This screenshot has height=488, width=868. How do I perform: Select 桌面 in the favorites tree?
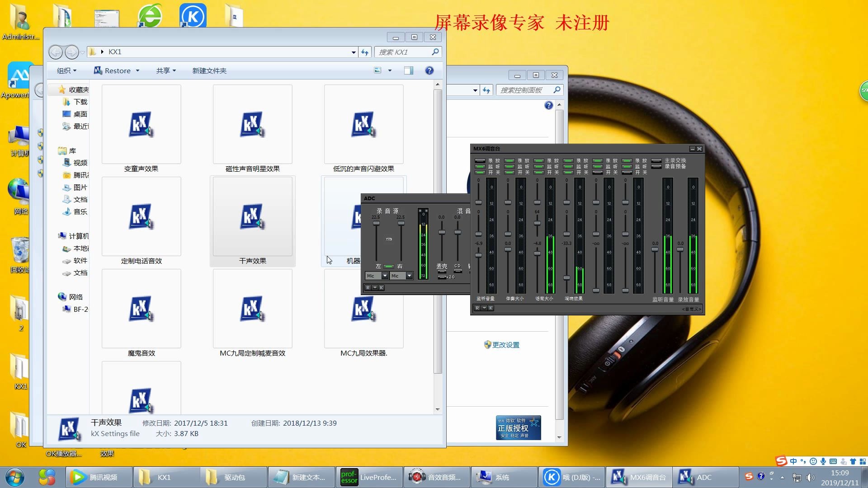[75, 114]
